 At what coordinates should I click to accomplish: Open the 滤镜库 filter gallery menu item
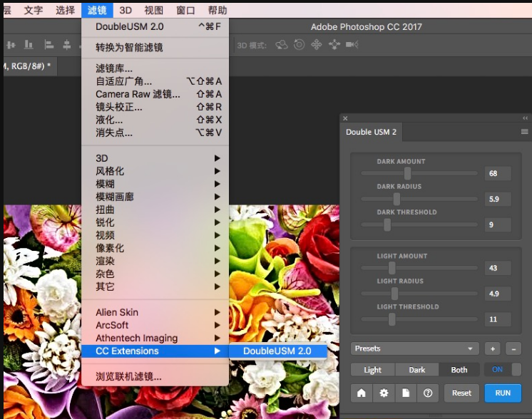(114, 68)
